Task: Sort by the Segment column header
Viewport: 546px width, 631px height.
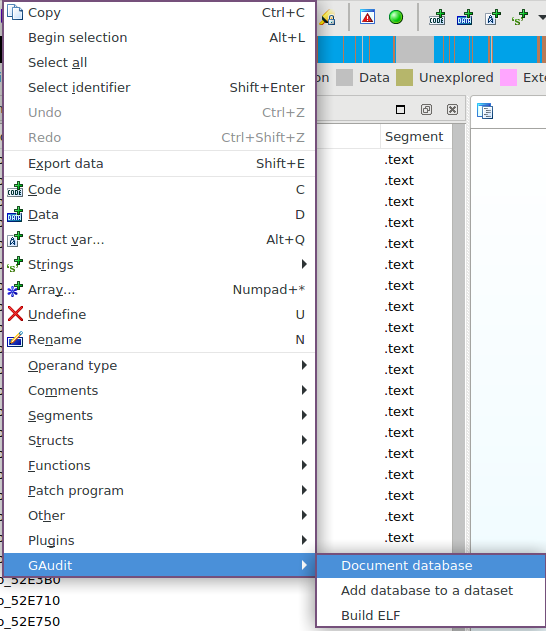Action: (x=416, y=137)
